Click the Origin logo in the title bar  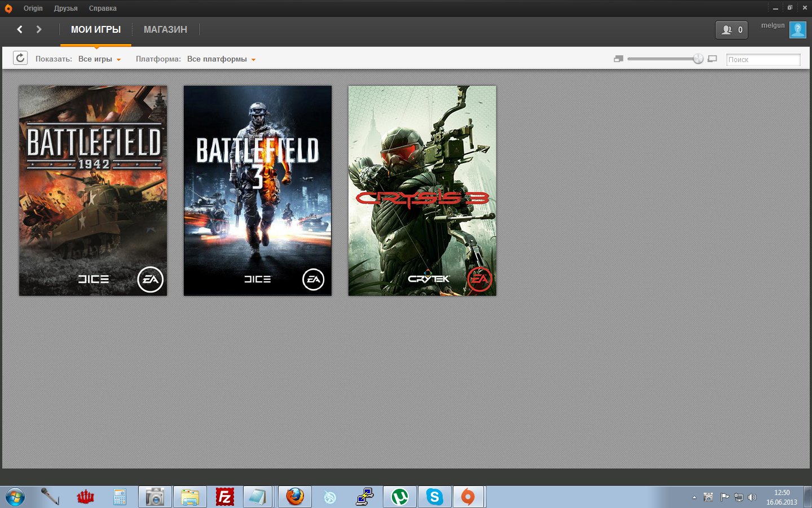pyautogui.click(x=8, y=8)
